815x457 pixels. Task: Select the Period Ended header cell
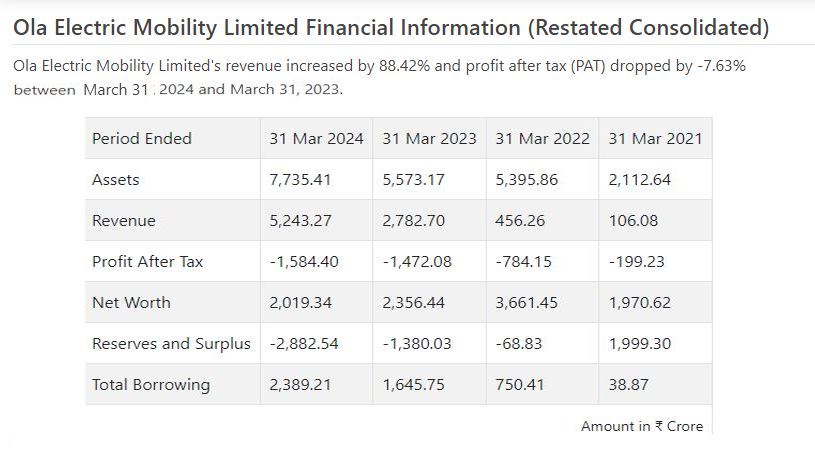click(142, 138)
